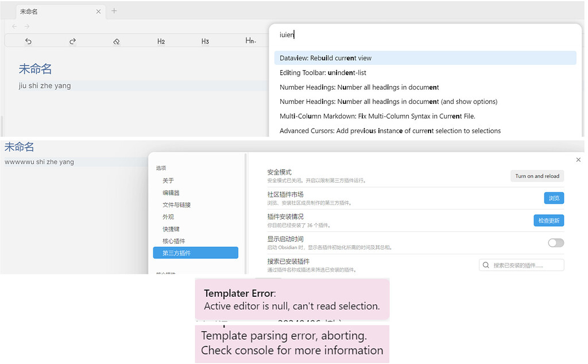Toggle 显示启动时间 switch
Image resolution: width=588 pixels, height=364 pixels.
(556, 243)
